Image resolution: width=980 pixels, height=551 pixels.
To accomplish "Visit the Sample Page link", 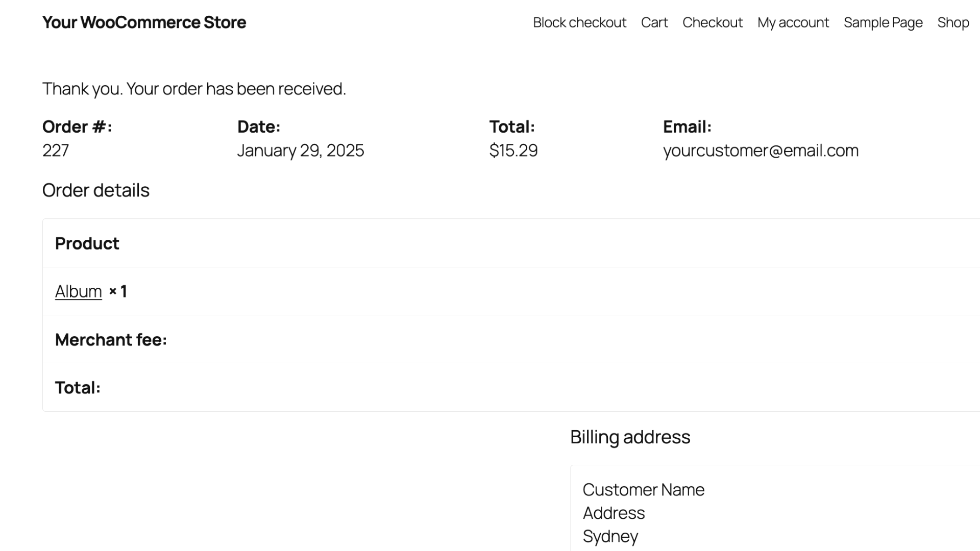I will click(883, 22).
